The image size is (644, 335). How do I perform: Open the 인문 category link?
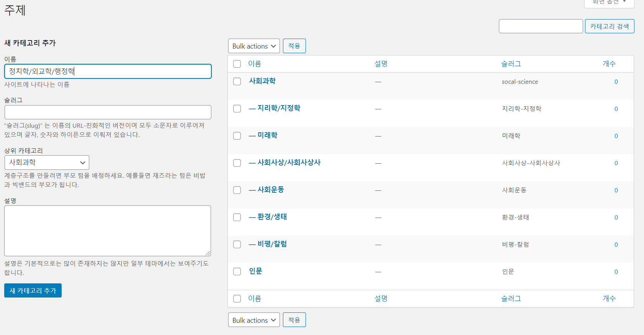tap(255, 271)
